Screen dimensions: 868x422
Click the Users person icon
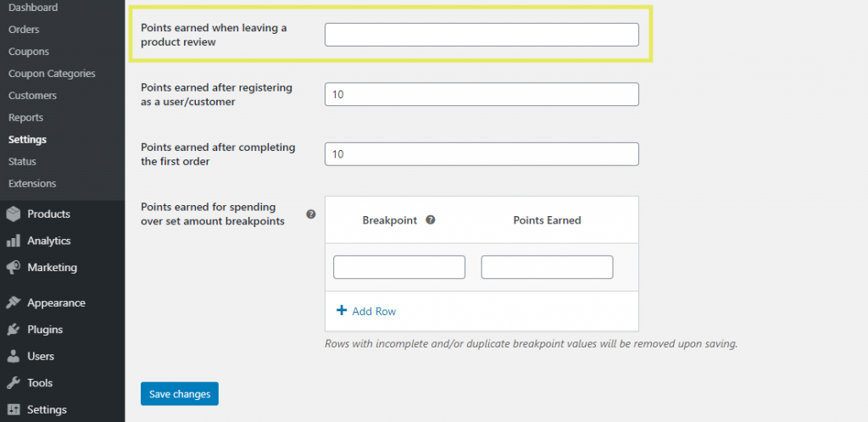[14, 356]
